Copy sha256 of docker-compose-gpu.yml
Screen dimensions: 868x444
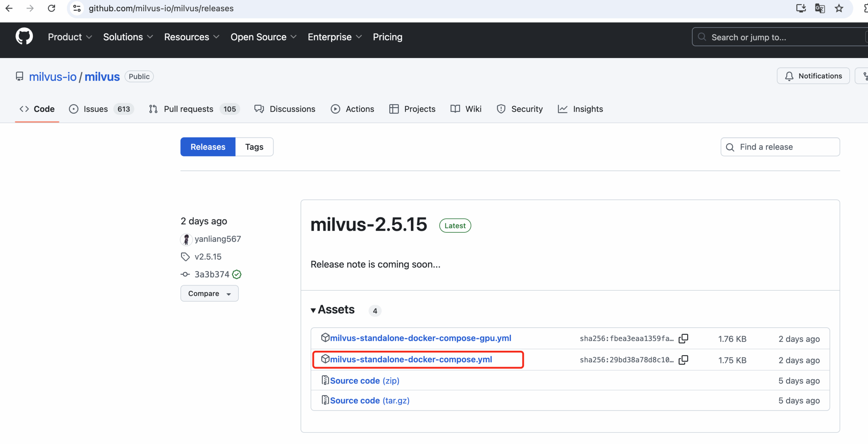(683, 339)
